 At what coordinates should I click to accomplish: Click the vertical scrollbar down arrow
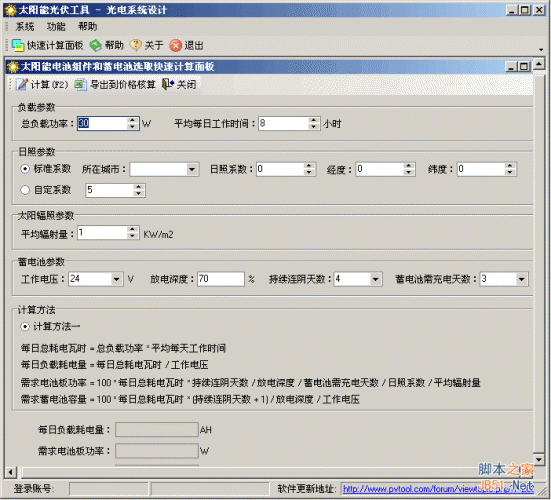539,459
